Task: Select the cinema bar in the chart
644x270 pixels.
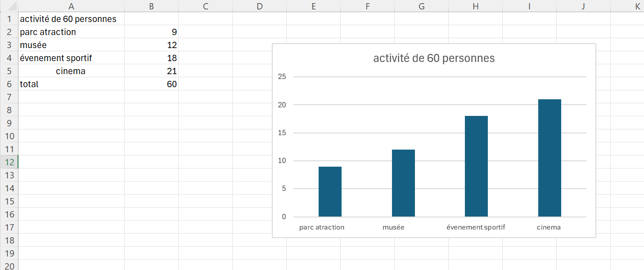Action: click(x=549, y=158)
